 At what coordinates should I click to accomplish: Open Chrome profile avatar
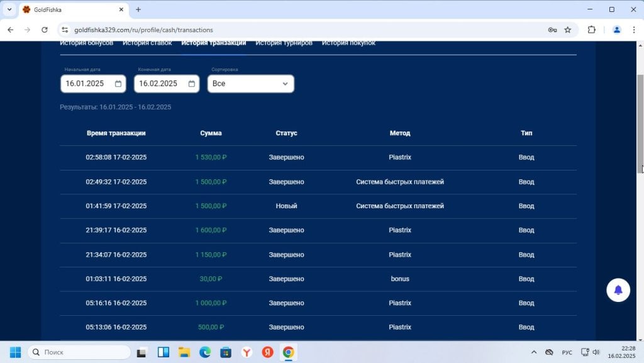tap(616, 30)
